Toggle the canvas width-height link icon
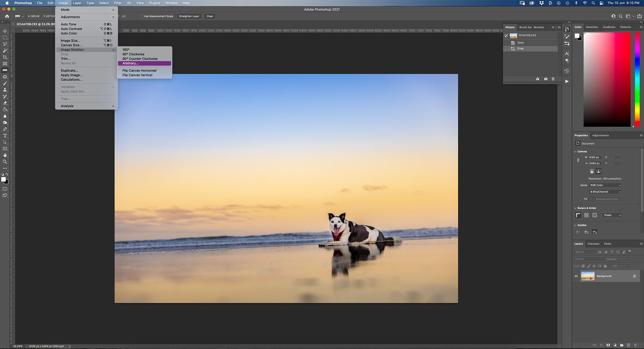The image size is (644, 349). pos(578,160)
